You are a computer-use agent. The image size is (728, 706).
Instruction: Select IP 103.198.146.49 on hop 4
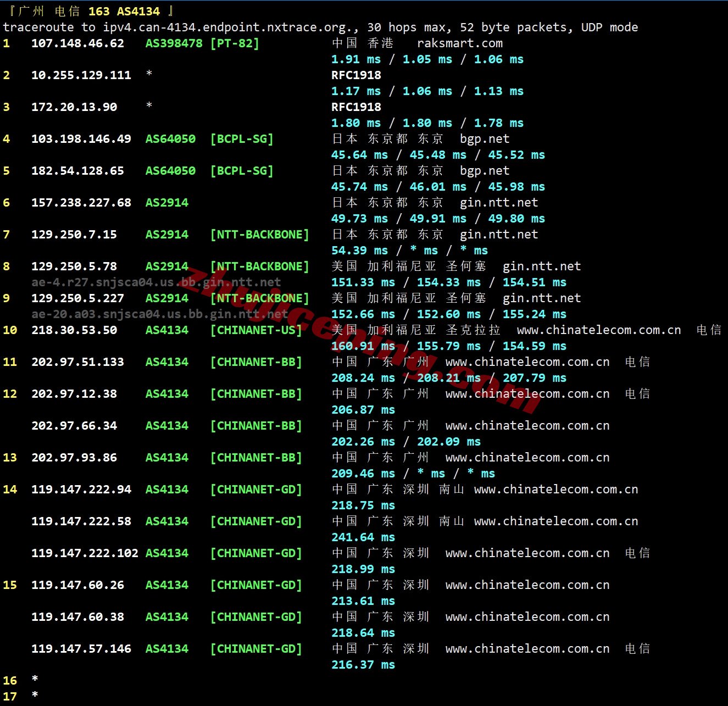(81, 139)
